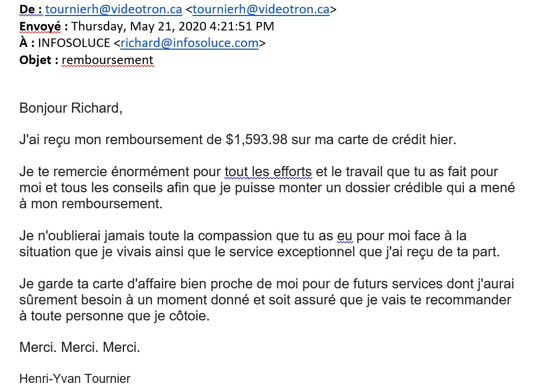Click the refund amount "$1,593.98"
The width and height of the screenshot is (535, 392).
257,140
